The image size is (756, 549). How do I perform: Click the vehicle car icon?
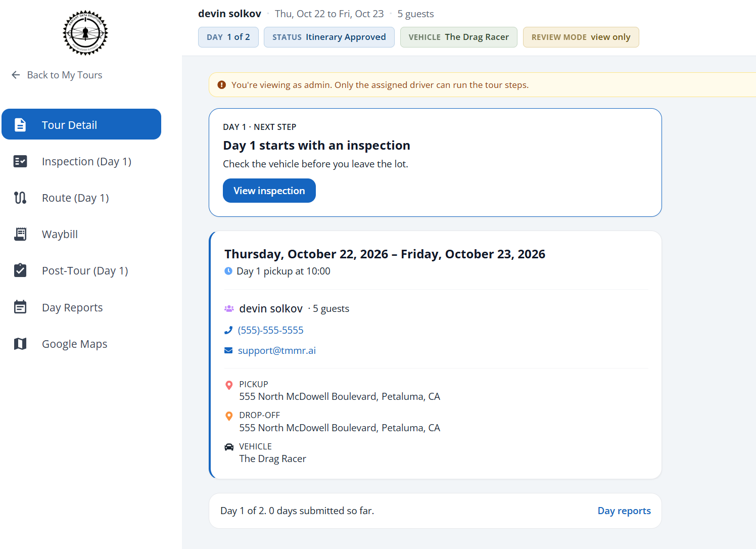point(229,447)
